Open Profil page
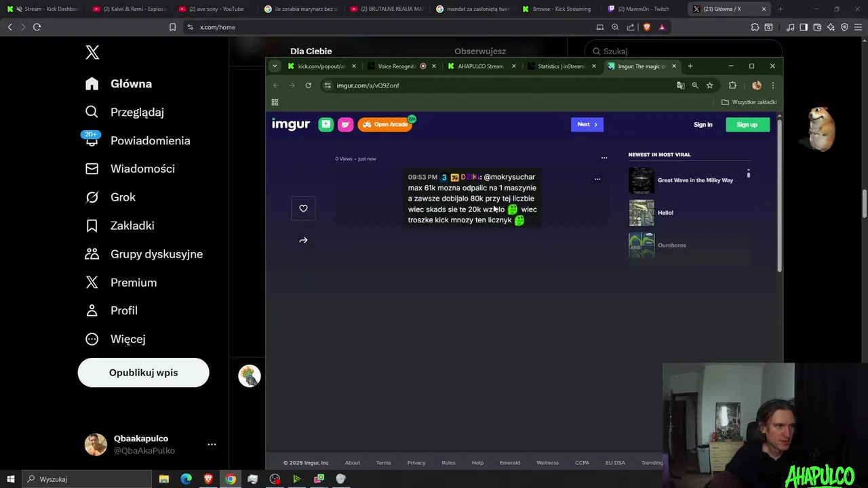 111,310
